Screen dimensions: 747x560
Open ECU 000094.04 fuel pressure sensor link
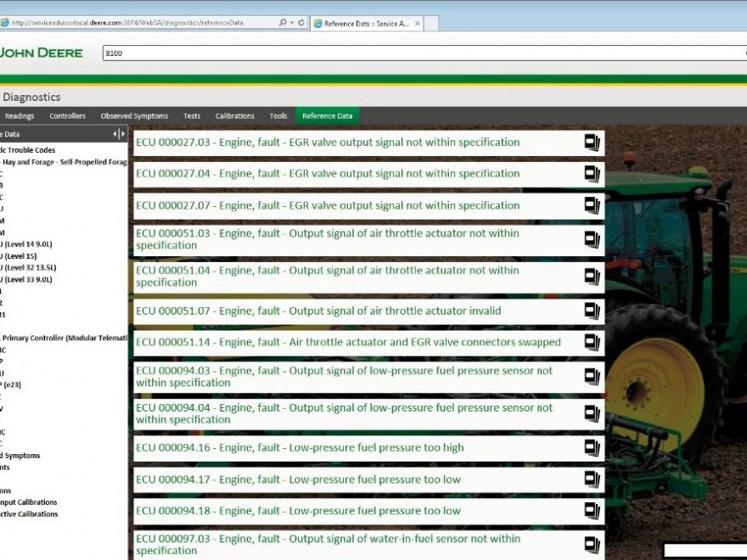345,414
